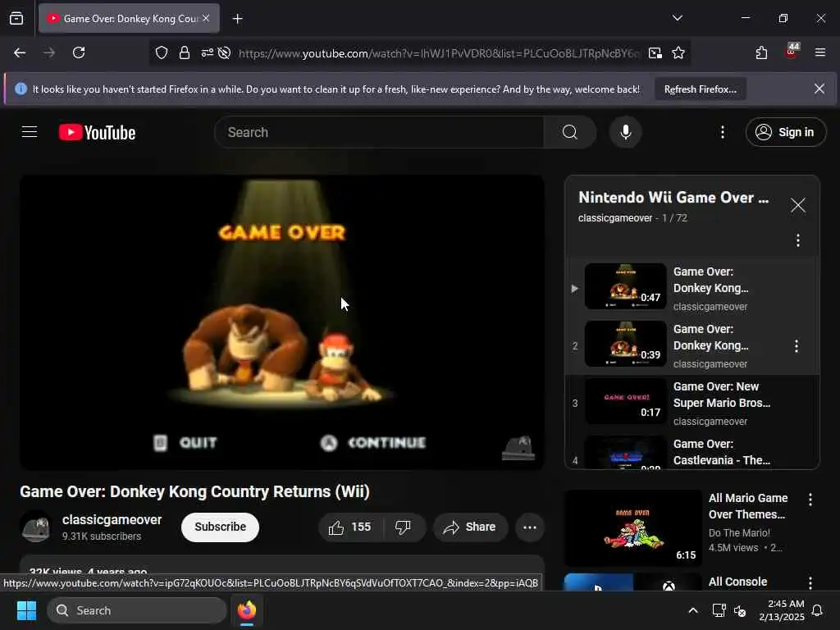Open the classicgameover channel name link
840x630 pixels.
tap(112, 519)
